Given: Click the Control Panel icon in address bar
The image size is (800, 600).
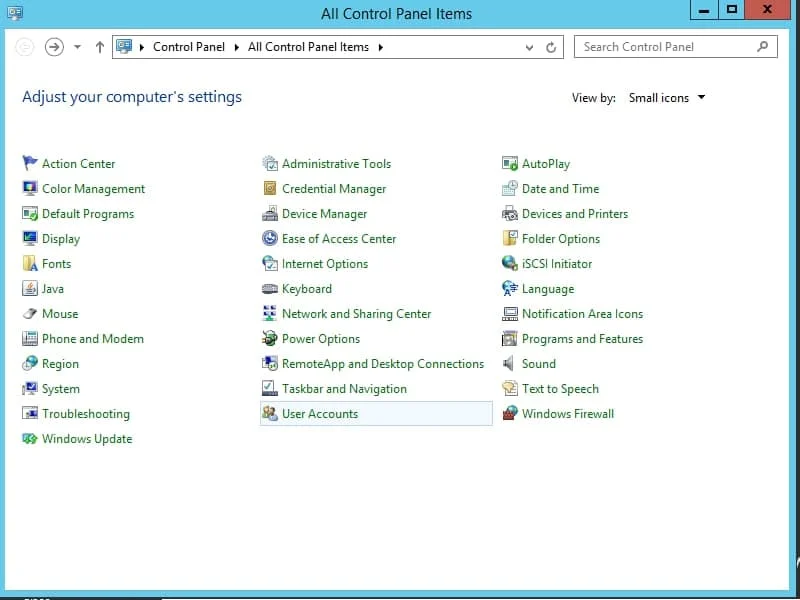Looking at the screenshot, I should tap(124, 47).
